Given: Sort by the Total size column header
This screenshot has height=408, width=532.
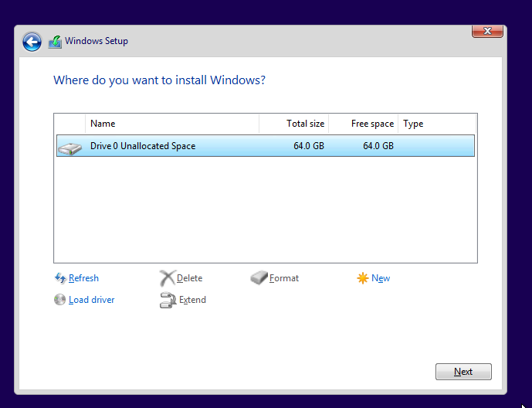Looking at the screenshot, I should [294, 124].
